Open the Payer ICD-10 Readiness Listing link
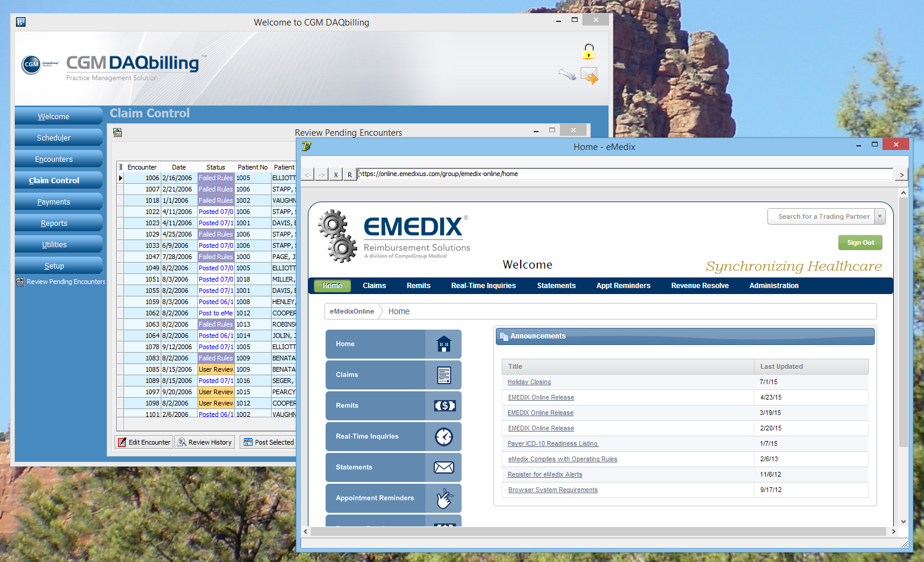 553,444
